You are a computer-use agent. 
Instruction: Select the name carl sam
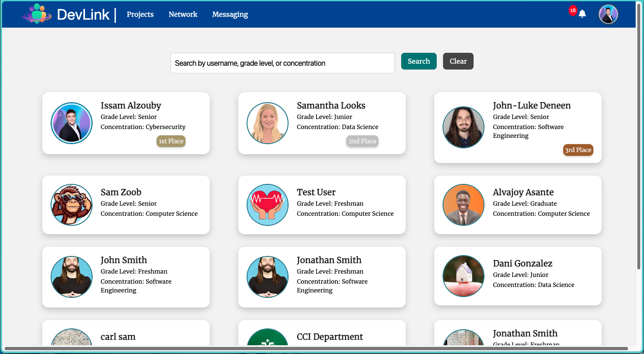tap(118, 337)
